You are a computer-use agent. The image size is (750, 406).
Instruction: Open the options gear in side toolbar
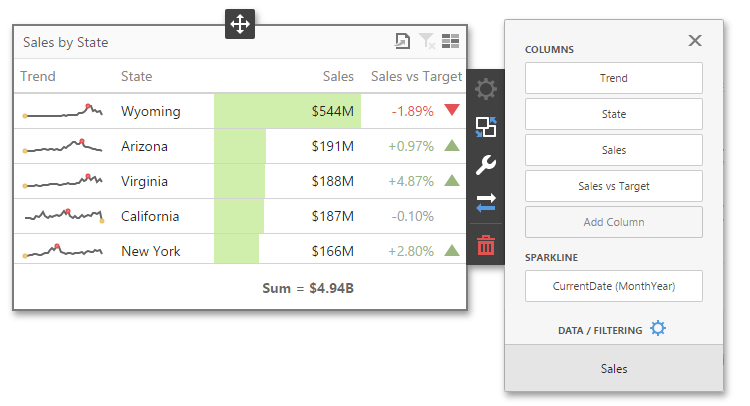click(486, 90)
